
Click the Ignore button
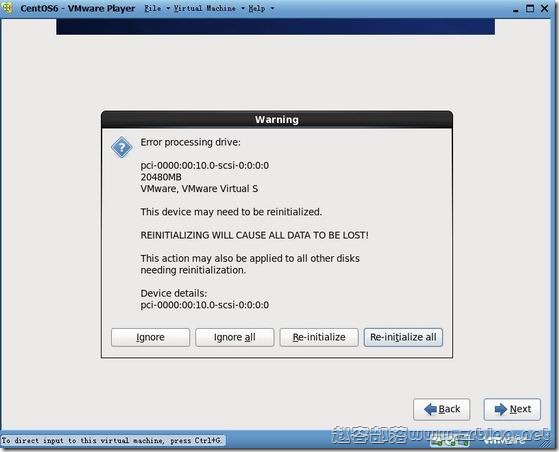[x=150, y=337]
